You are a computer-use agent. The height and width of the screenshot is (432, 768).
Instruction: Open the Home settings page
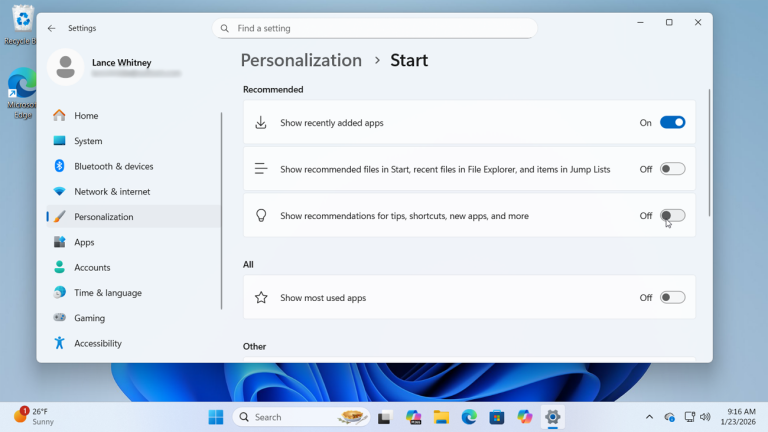pos(86,116)
